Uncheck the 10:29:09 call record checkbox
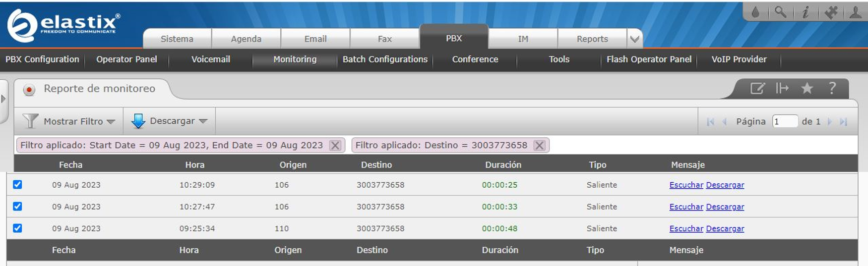This screenshot has width=868, height=266. pos(17,185)
